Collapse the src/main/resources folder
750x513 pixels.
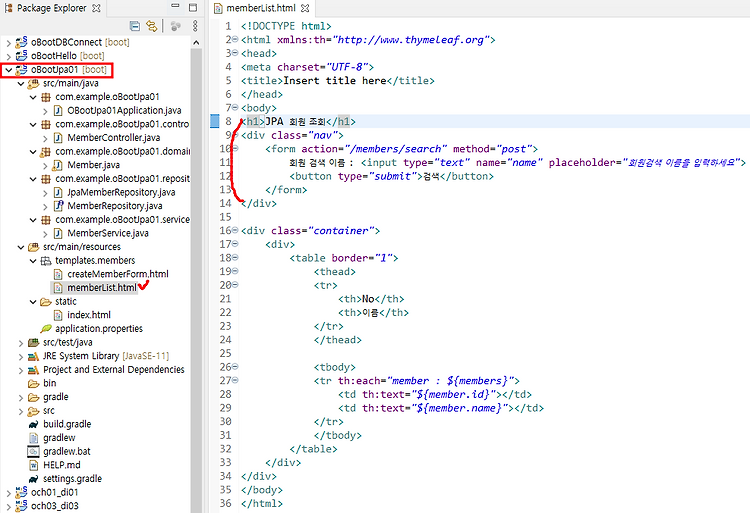pyautogui.click(x=21, y=247)
